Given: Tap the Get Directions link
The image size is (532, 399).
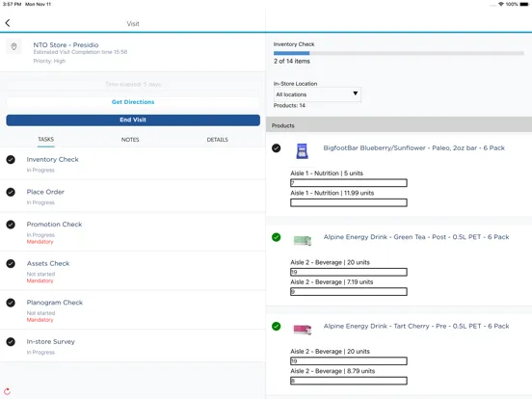Looking at the screenshot, I should [x=133, y=102].
